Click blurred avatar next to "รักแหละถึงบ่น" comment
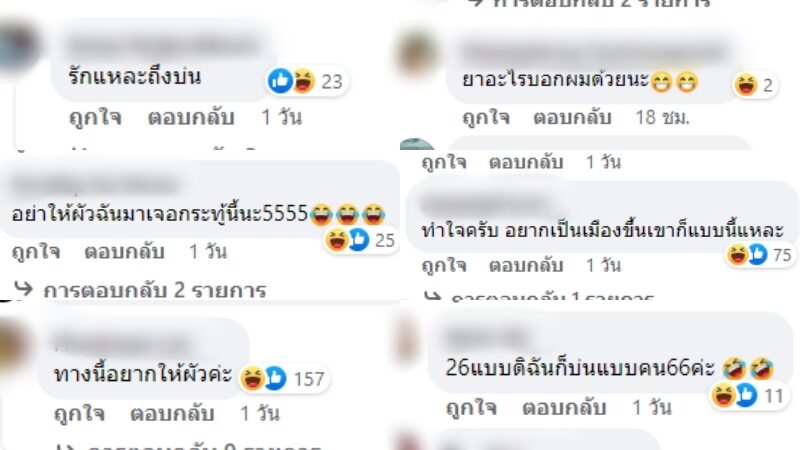 click(x=19, y=45)
